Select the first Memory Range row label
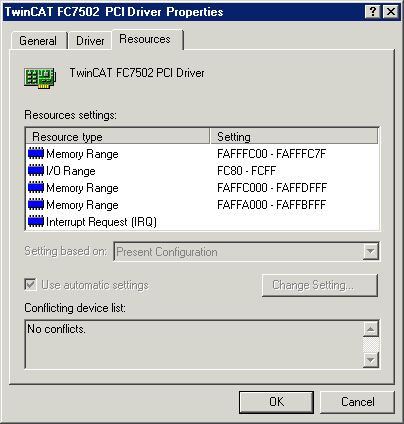Screen dimensions: 404x424 (x=82, y=154)
